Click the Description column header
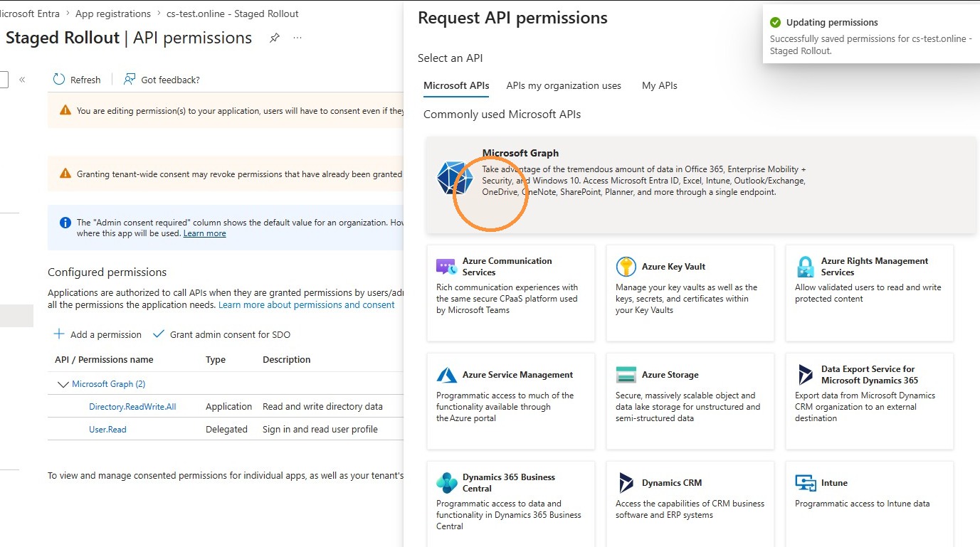 click(287, 360)
